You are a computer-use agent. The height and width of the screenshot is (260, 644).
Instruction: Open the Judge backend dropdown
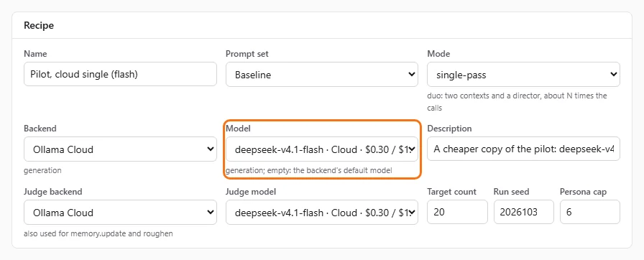click(120, 213)
